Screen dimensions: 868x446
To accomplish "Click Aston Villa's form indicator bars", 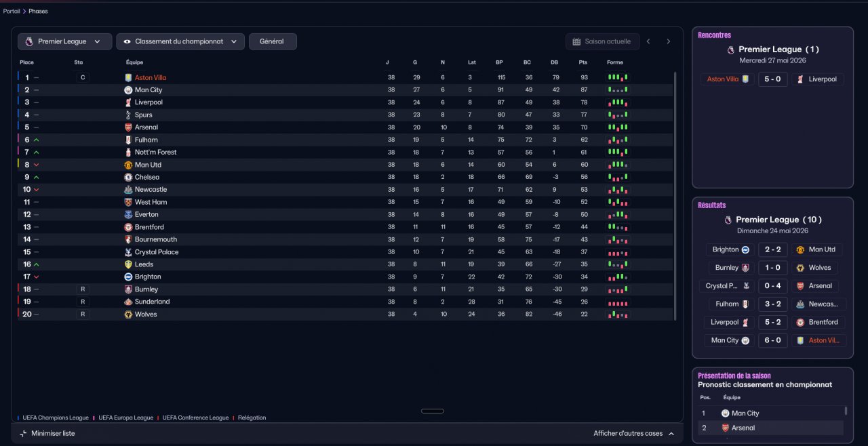I will [618, 77].
